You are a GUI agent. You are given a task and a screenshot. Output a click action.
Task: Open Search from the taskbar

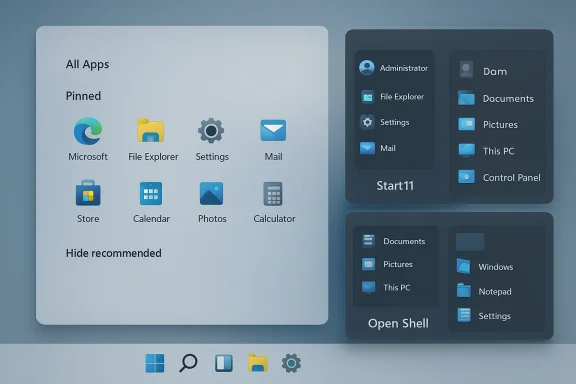tap(188, 363)
